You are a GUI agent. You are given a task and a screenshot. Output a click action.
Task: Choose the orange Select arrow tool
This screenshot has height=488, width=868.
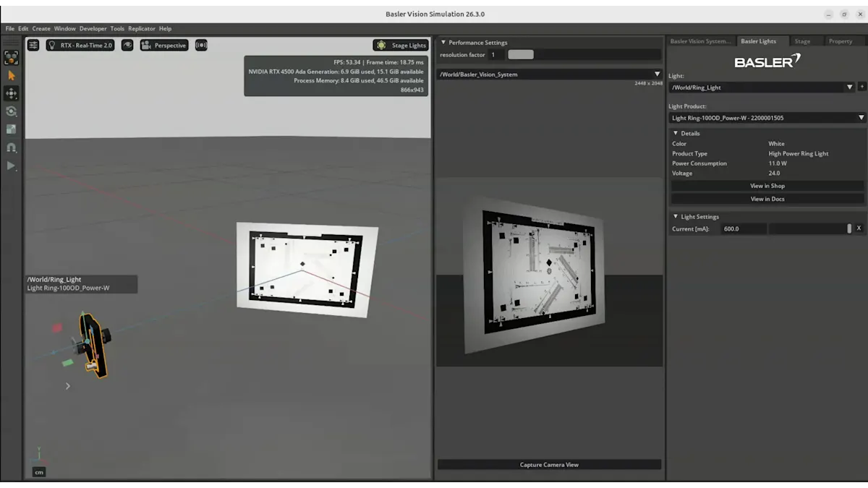tap(11, 75)
